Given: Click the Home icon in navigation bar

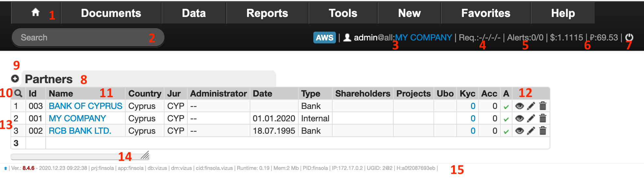Looking at the screenshot, I should point(35,12).
